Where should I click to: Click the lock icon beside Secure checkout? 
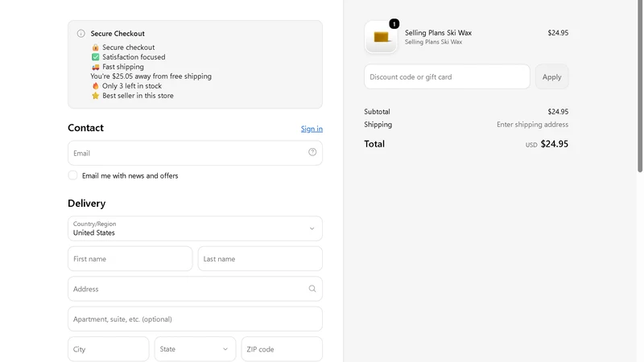[95, 47]
